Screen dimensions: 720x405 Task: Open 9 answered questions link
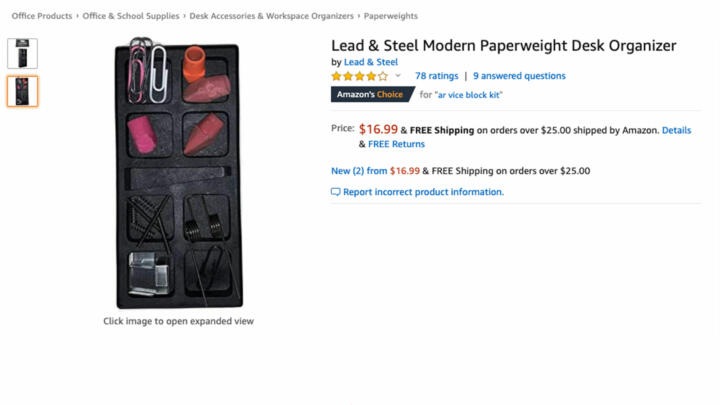(x=519, y=76)
